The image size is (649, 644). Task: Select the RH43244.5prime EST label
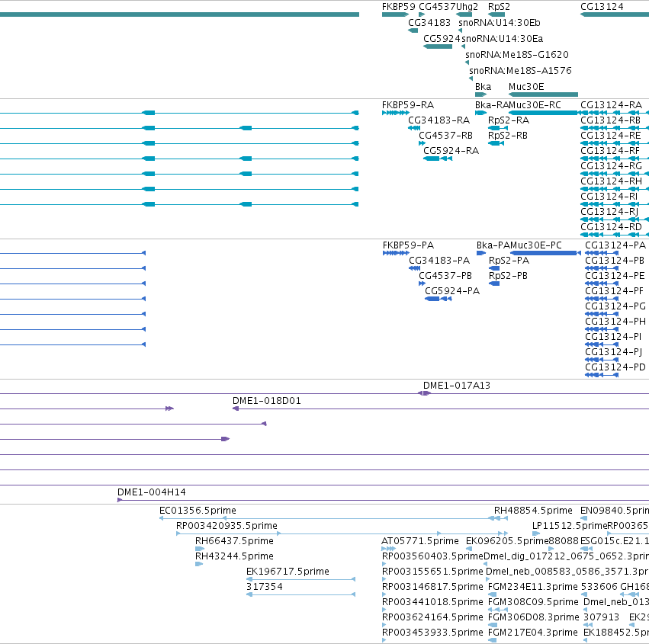(234, 556)
